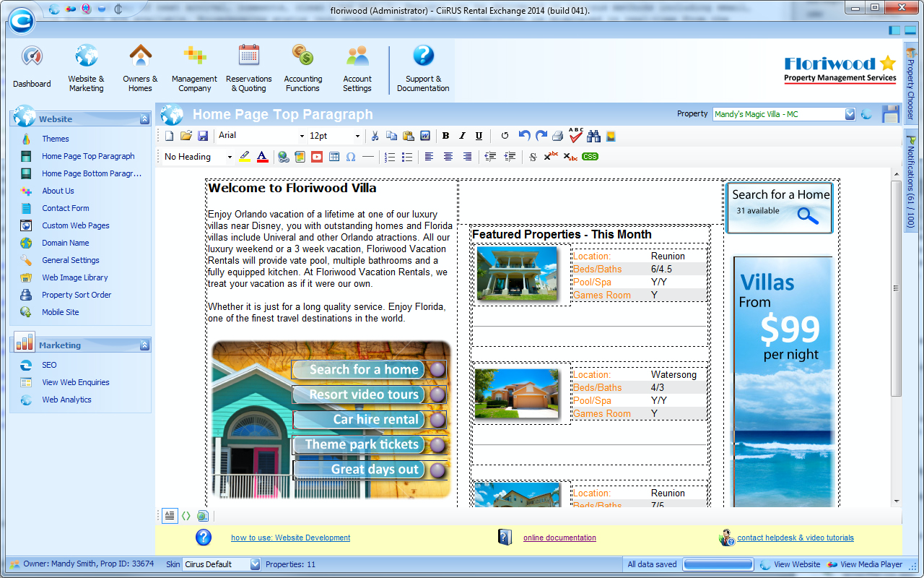This screenshot has height=578, width=924.
Task: Open Contact Form in the sidebar
Action: tap(66, 208)
